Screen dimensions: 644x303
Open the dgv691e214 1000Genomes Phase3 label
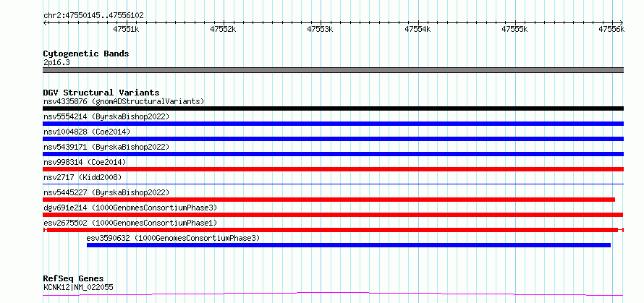tap(130, 208)
